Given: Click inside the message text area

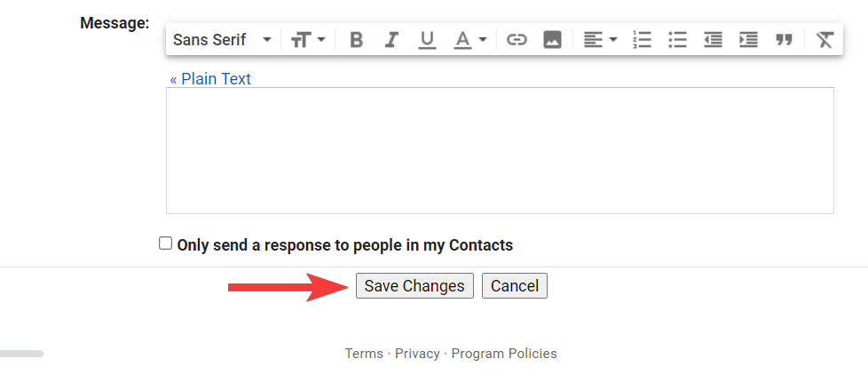Looking at the screenshot, I should point(500,150).
